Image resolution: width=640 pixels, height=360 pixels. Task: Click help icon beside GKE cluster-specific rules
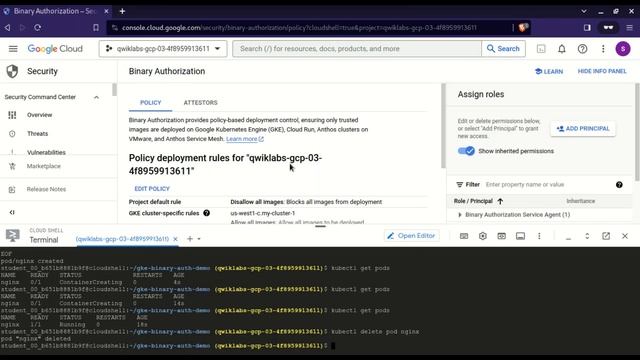(x=207, y=213)
